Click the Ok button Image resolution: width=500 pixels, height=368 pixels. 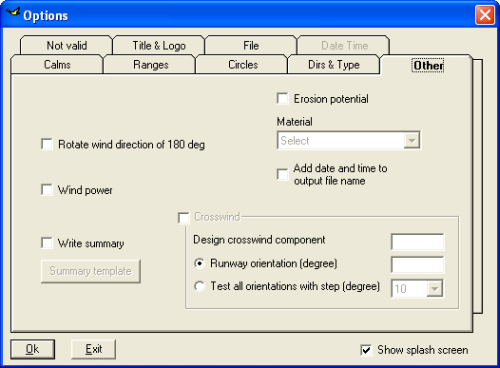pos(32,349)
